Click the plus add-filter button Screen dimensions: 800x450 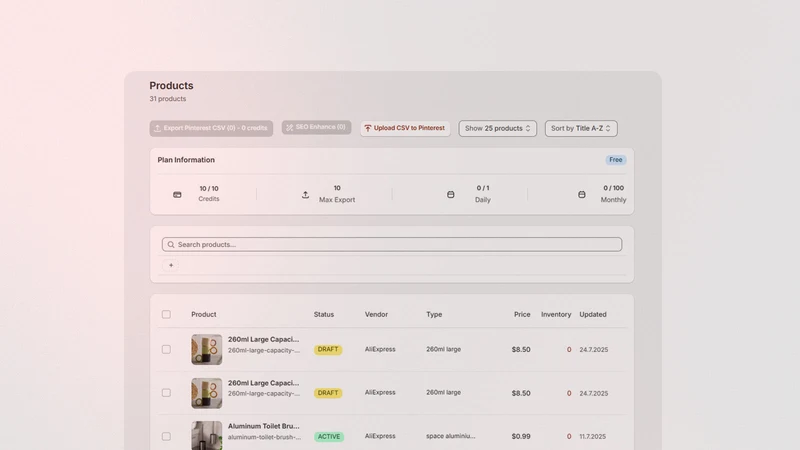(171, 265)
